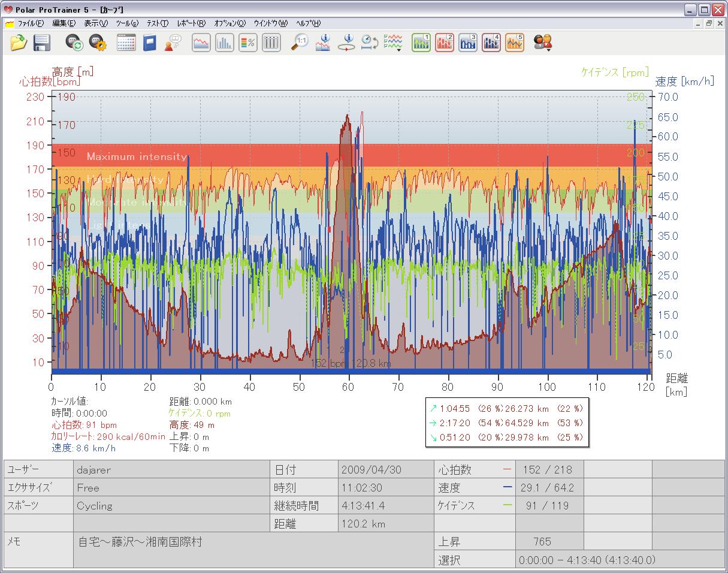
Task: Open the テスト(T) menu
Action: tap(158, 23)
